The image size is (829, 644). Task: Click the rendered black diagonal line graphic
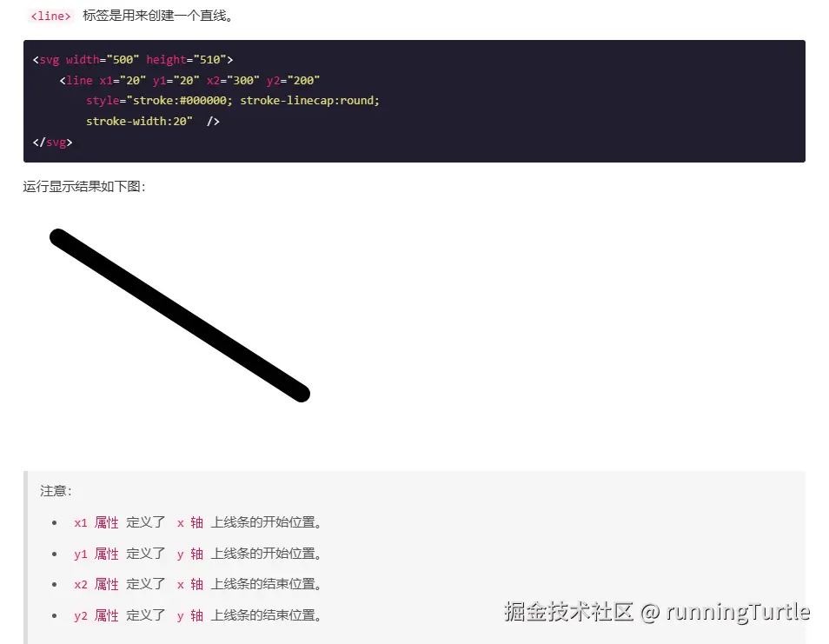[180, 315]
